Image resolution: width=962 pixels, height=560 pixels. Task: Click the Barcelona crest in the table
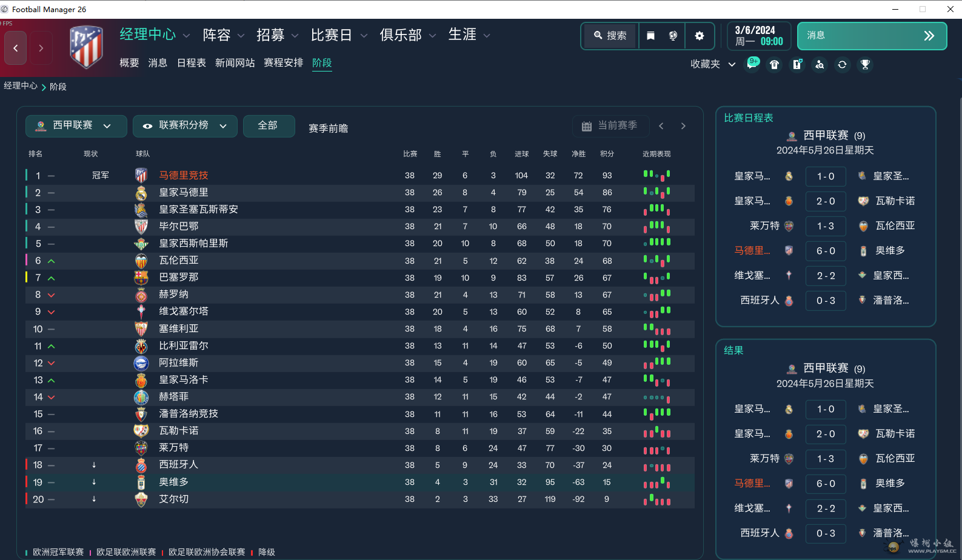[141, 278]
